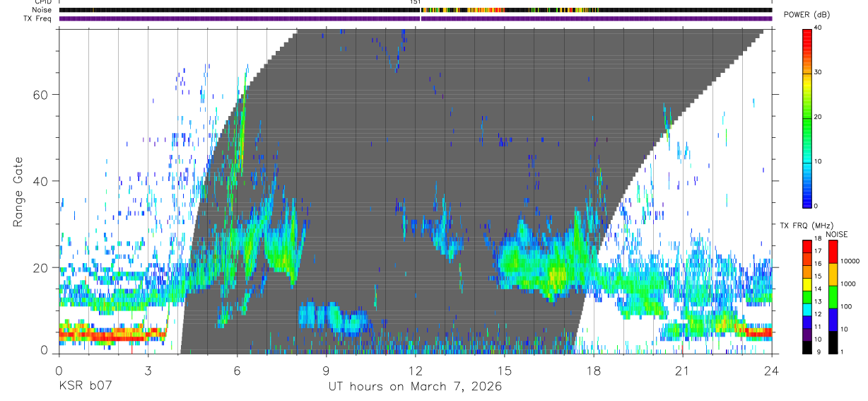Viewport: 868px width, 401px height.
Task: Click the '12' tick on the UT hours axis
Action: coord(415,370)
